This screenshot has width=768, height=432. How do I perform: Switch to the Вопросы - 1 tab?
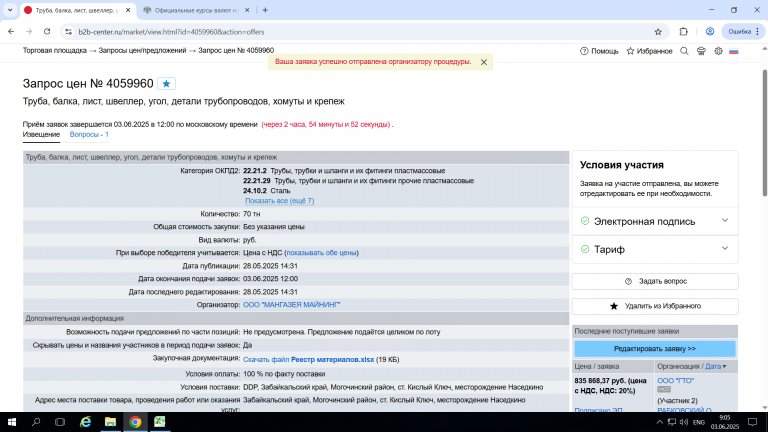pos(89,135)
